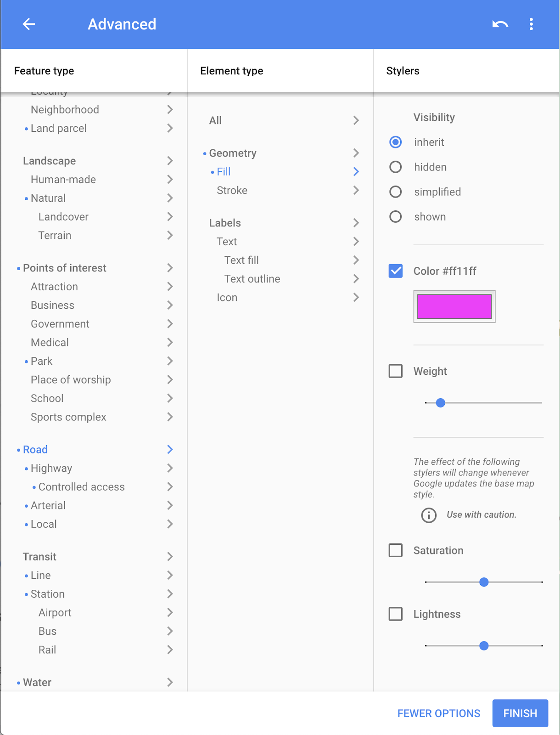Open the three-dot more options menu
This screenshot has width=560, height=735.
(x=531, y=24)
